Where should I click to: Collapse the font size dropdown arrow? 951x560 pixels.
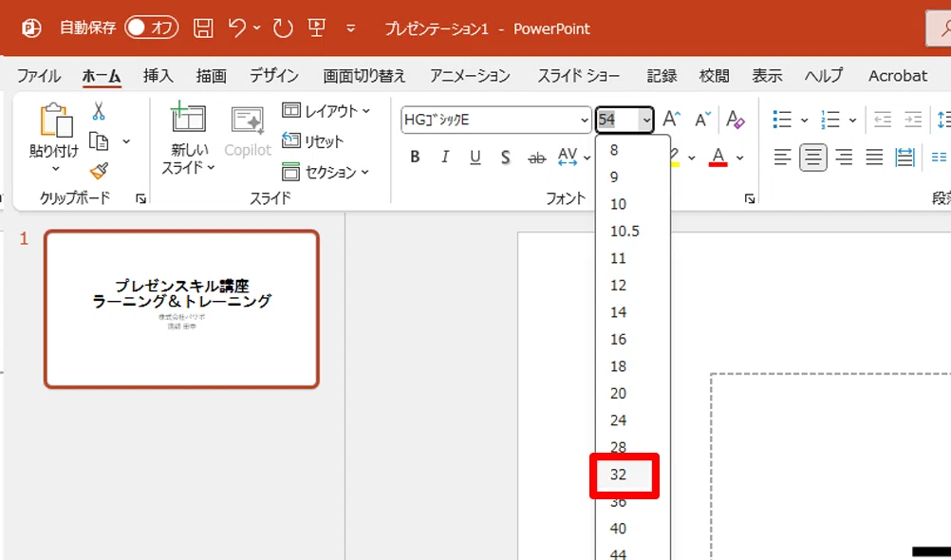tap(646, 121)
